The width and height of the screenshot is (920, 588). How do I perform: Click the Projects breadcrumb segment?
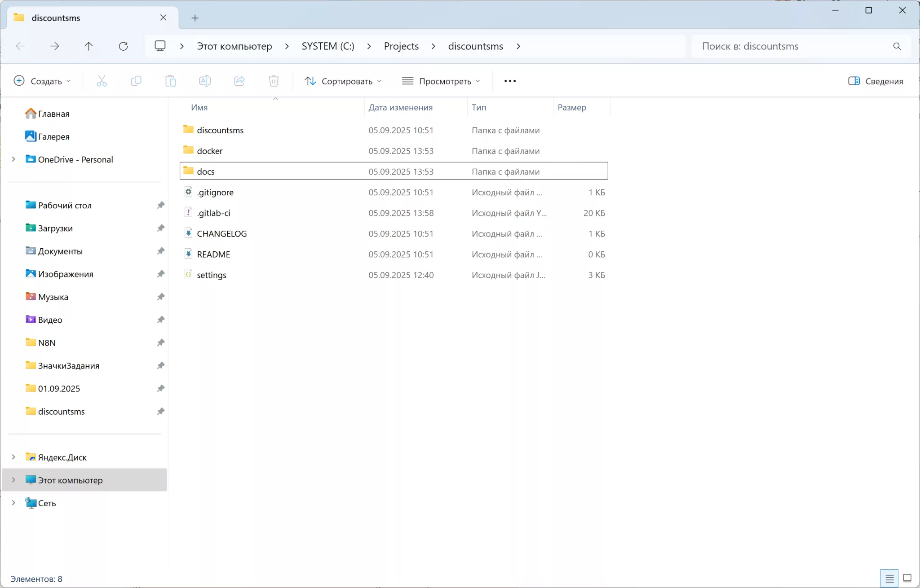[x=401, y=46]
